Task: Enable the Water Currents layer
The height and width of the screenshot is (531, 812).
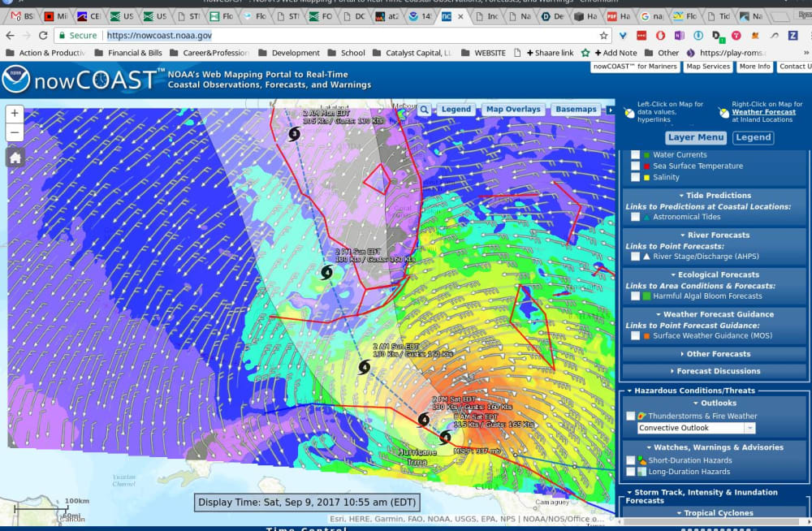Action: 635,154
